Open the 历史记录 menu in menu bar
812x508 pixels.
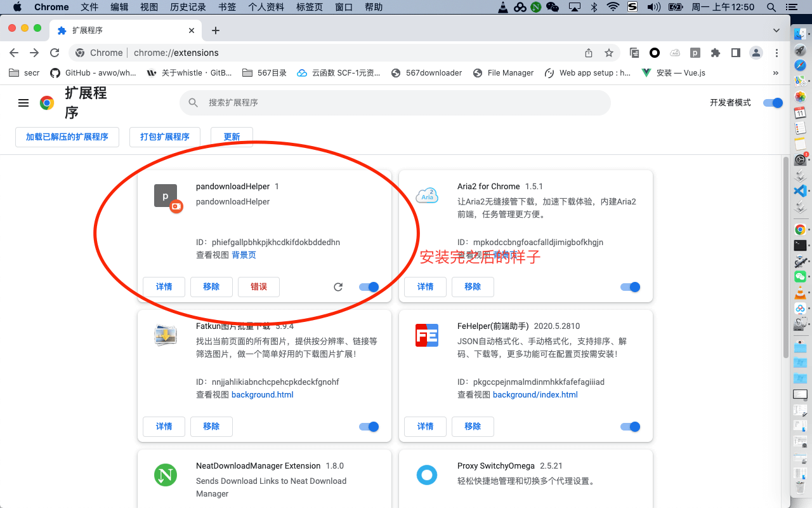pyautogui.click(x=188, y=7)
